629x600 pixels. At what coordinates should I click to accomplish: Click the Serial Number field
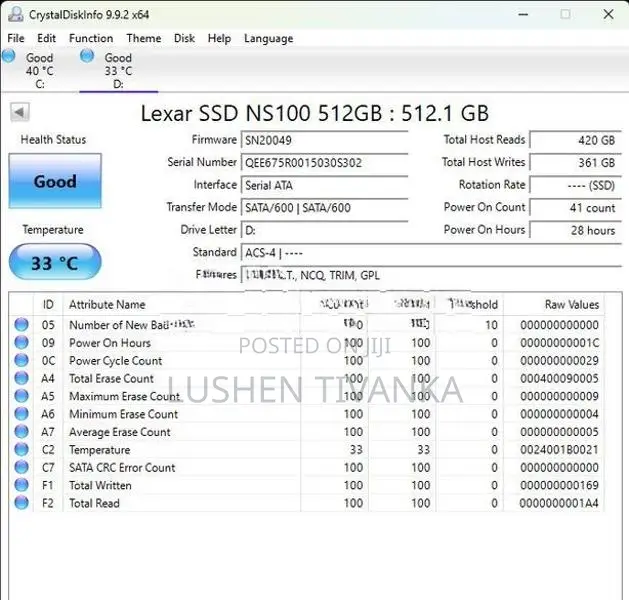[x=325, y=162]
